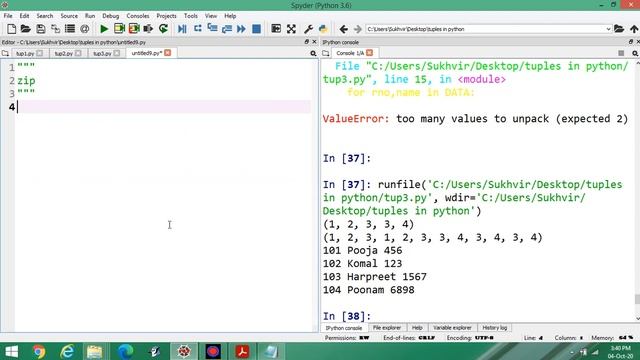The height and width of the screenshot is (360, 640).
Task: Maximize the current pane
Action: click(276, 29)
